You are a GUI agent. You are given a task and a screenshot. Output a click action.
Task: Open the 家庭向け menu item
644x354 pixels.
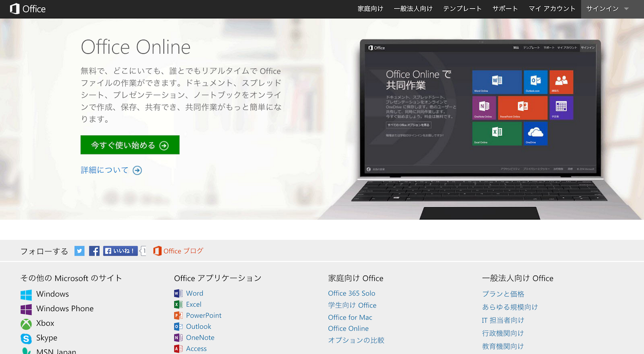370,9
